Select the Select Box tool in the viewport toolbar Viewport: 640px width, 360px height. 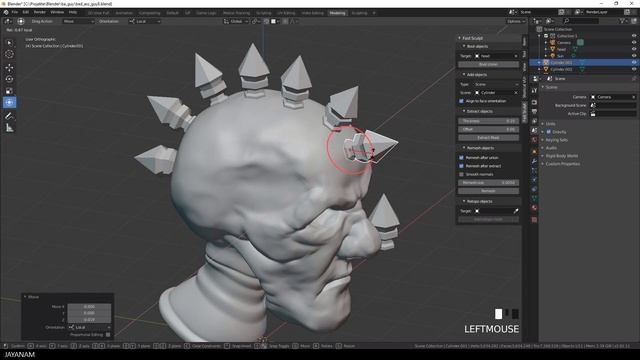(9, 42)
